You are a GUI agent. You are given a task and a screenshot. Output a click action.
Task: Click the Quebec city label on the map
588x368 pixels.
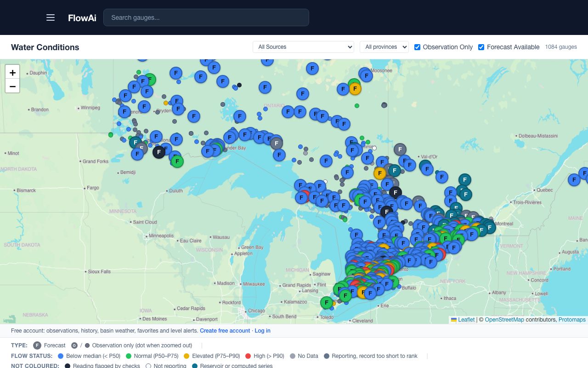tap(545, 190)
